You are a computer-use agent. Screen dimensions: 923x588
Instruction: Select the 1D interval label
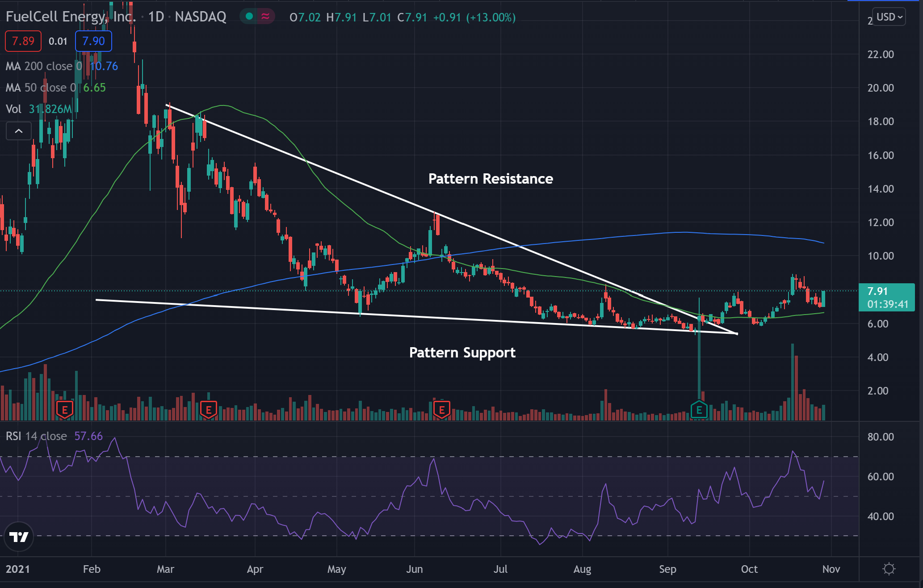pyautogui.click(x=156, y=17)
